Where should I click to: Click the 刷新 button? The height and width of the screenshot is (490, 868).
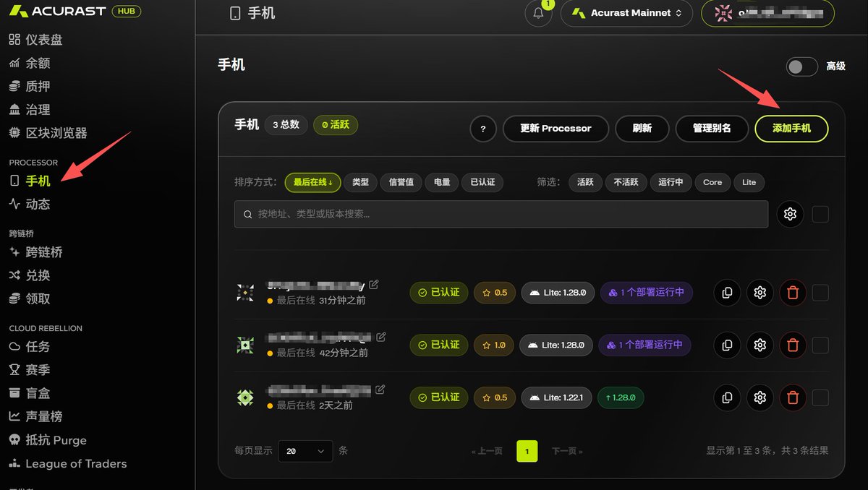(x=642, y=129)
